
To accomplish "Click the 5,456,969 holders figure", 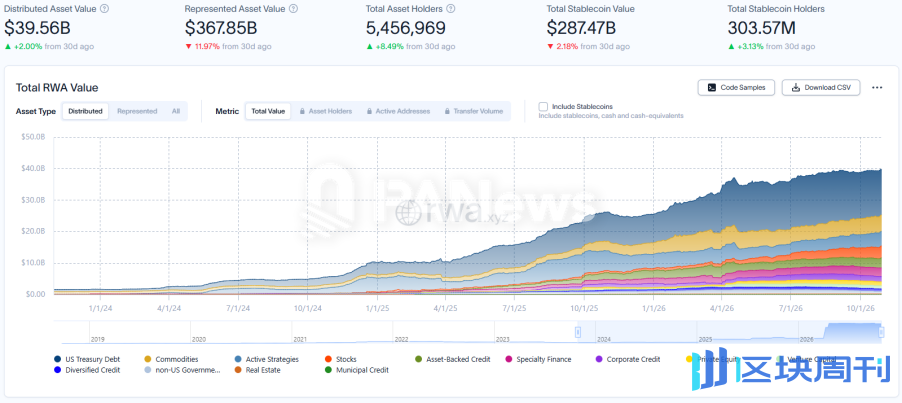I will click(x=406, y=28).
